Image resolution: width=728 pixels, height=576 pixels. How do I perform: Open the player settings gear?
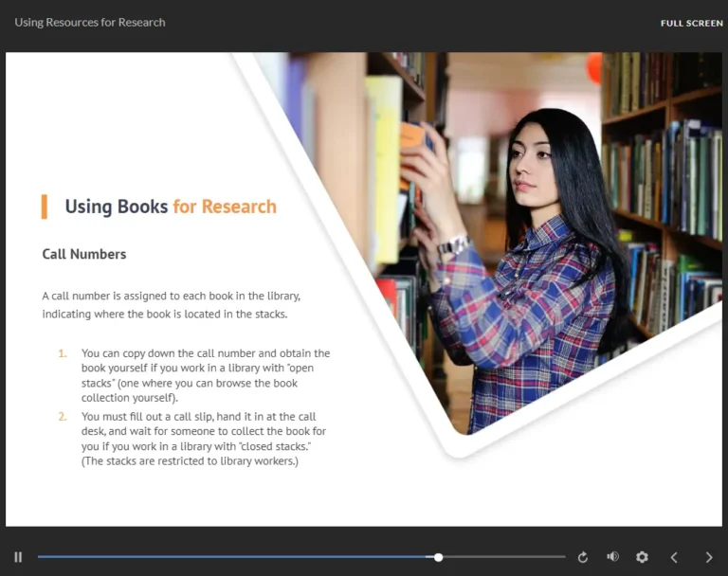coord(642,557)
